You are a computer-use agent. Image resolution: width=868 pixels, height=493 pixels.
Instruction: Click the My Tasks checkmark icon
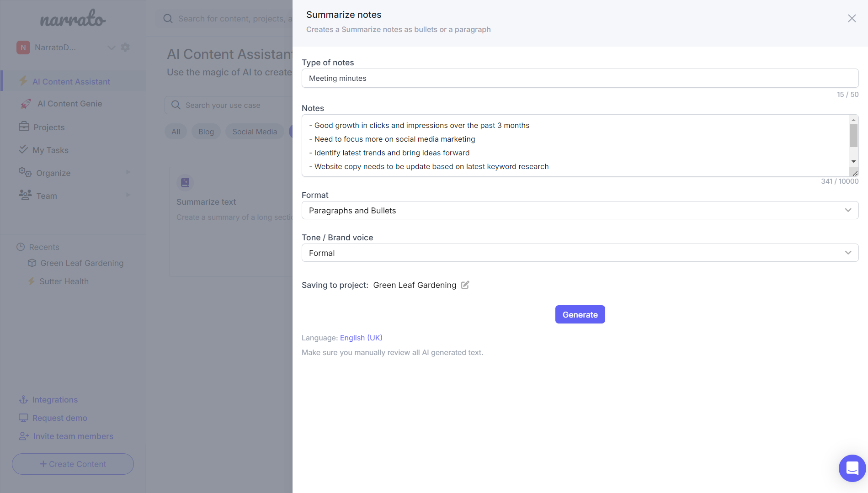click(23, 149)
